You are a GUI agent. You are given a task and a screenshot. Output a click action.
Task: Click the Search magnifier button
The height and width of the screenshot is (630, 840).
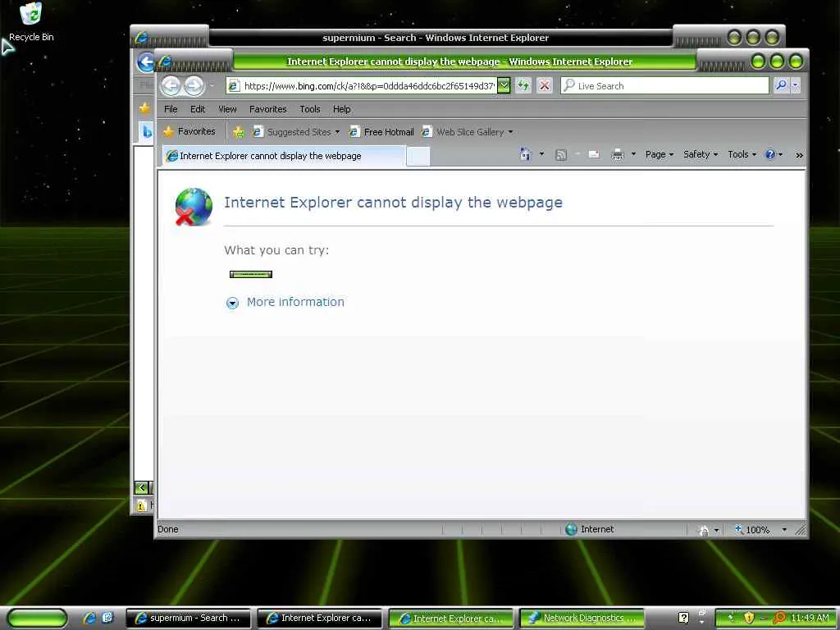781,85
